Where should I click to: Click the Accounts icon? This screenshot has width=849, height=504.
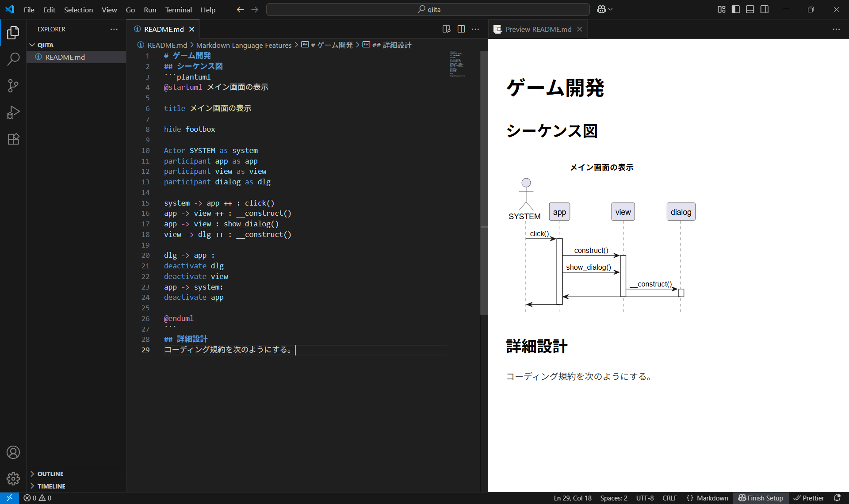tap(13, 452)
